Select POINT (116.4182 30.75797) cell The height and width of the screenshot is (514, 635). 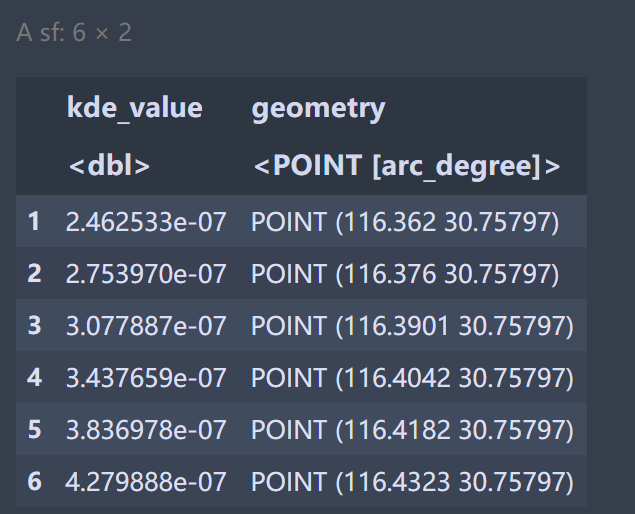pos(412,429)
